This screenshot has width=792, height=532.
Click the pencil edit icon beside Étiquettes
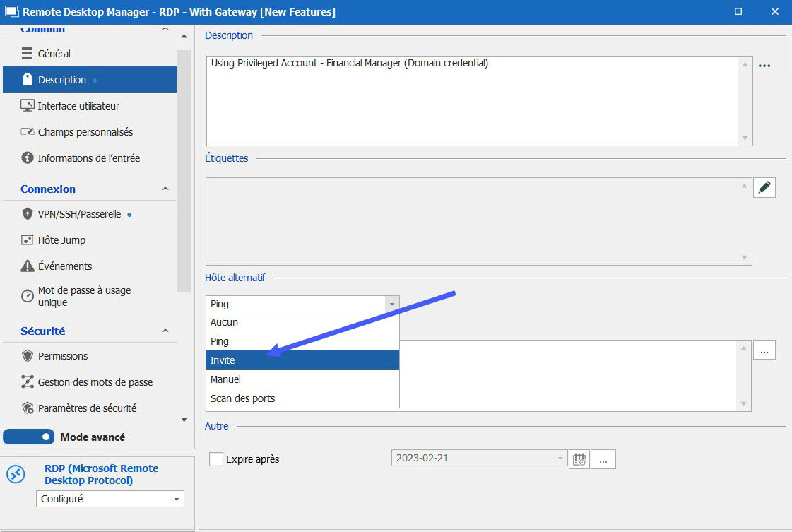tap(764, 187)
